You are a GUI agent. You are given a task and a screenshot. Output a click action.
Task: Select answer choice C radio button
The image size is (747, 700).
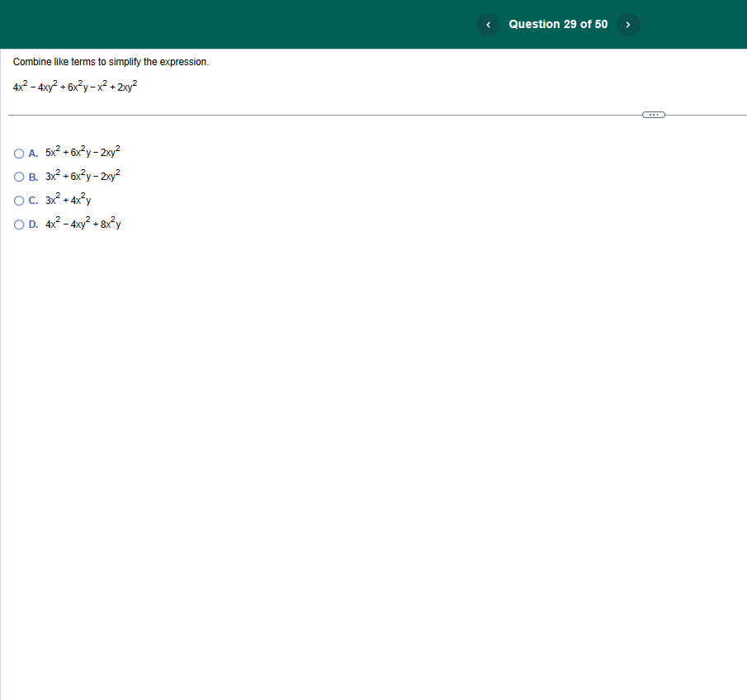(x=18, y=200)
